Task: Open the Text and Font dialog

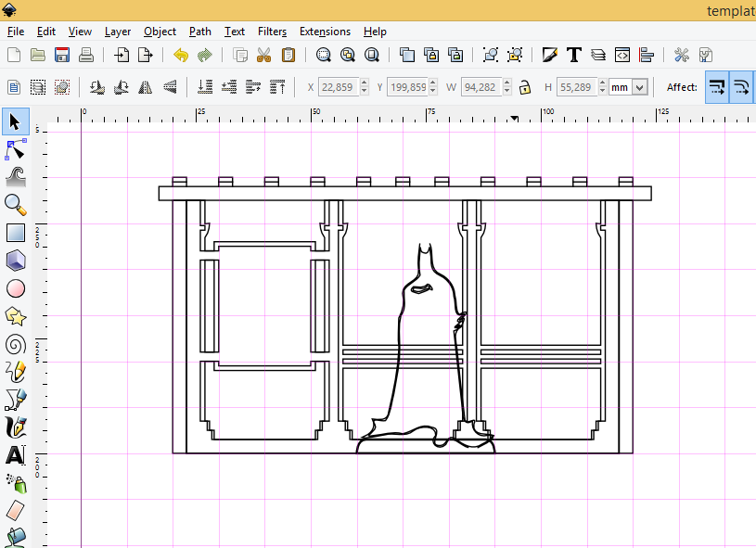Action: point(574,55)
